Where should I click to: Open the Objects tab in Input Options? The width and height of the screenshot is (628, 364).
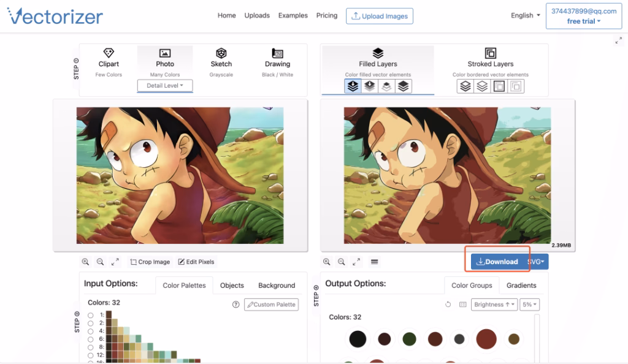[232, 286]
